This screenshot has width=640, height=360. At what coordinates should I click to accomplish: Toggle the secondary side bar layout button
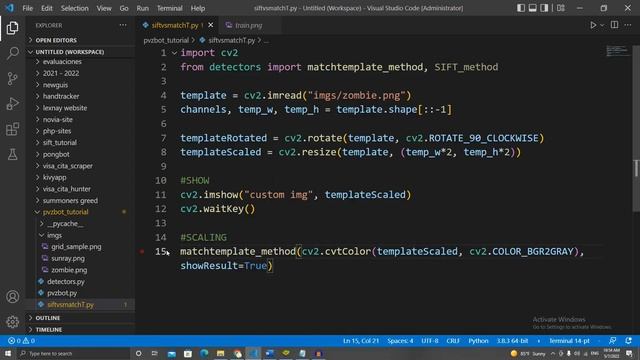click(x=544, y=8)
